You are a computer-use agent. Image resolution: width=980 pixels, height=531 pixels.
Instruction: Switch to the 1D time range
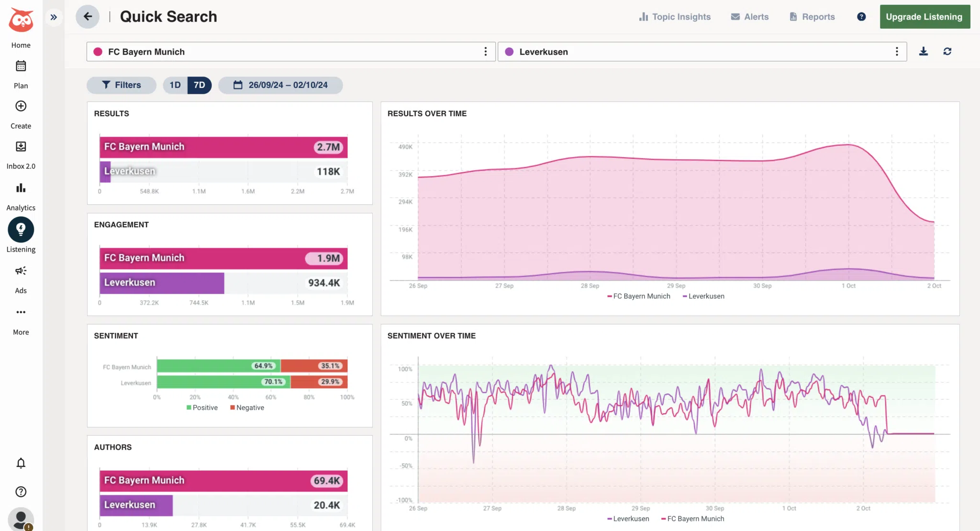[175, 85]
